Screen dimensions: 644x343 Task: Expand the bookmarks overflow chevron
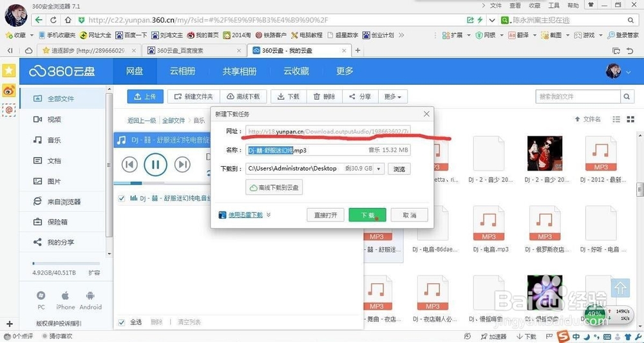pyautogui.click(x=401, y=35)
